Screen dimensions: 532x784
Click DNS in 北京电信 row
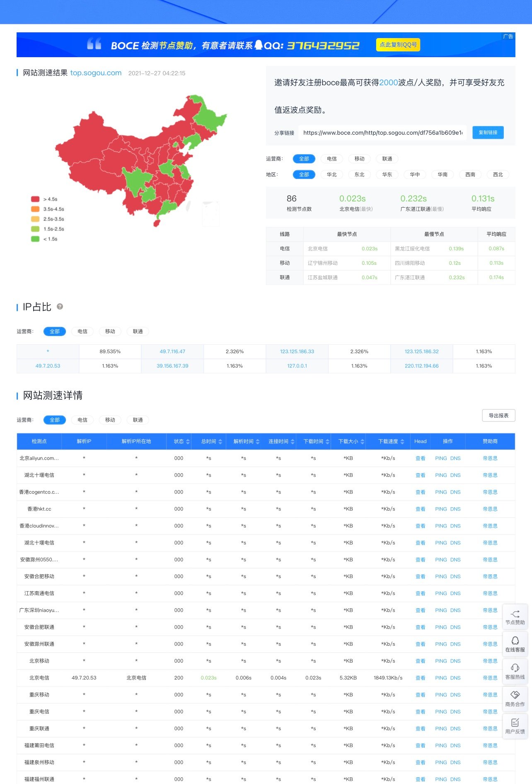[455, 678]
